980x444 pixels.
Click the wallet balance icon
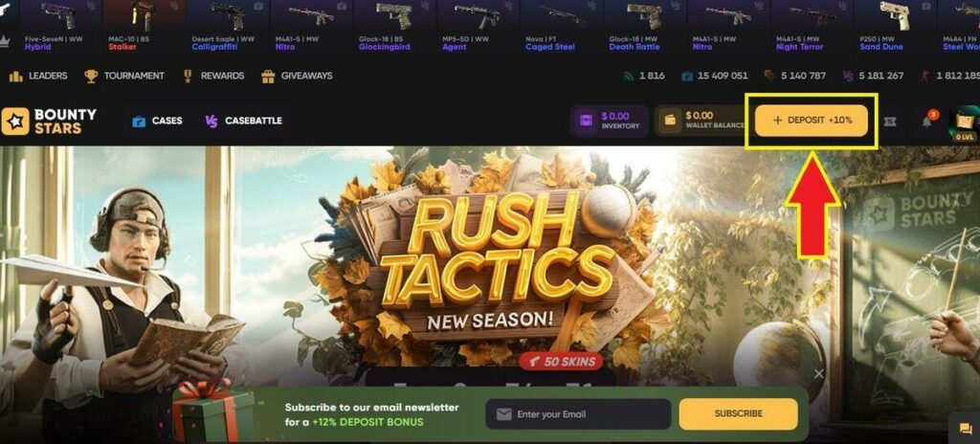[x=669, y=120]
